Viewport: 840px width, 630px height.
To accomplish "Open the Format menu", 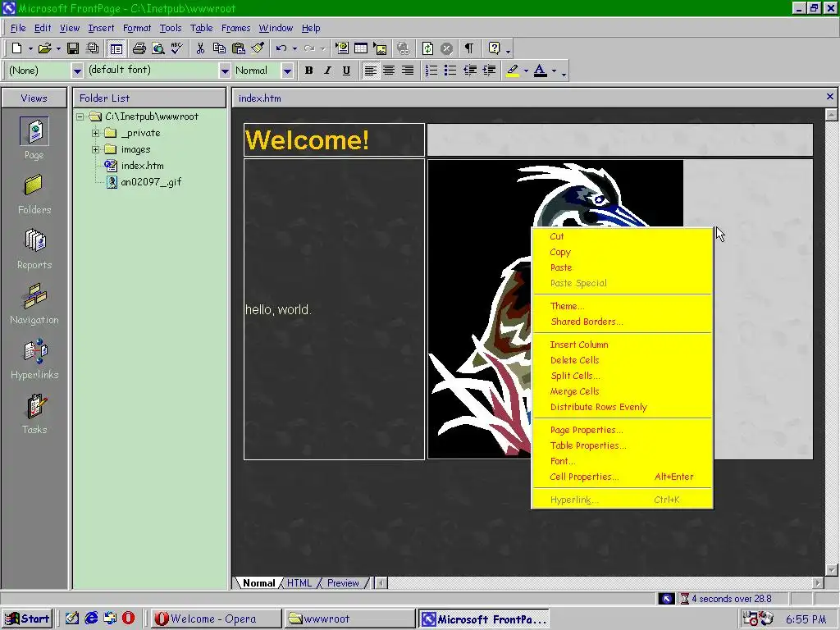I will click(137, 29).
